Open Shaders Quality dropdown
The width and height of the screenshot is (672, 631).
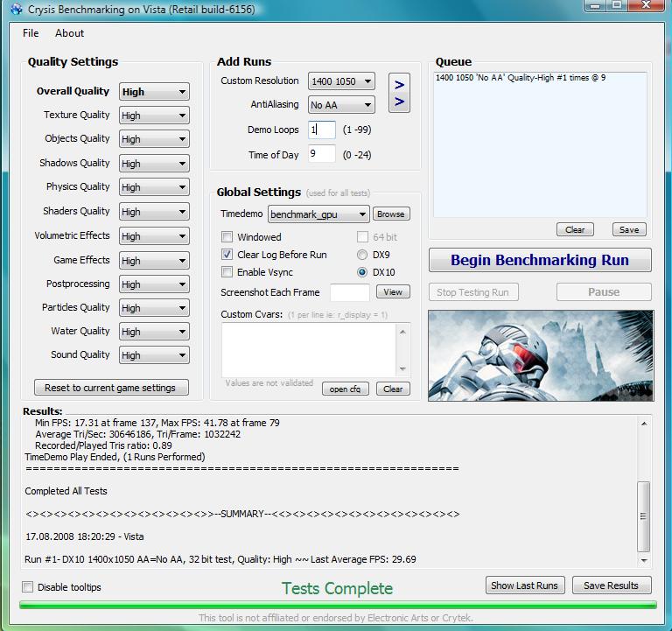click(x=154, y=211)
